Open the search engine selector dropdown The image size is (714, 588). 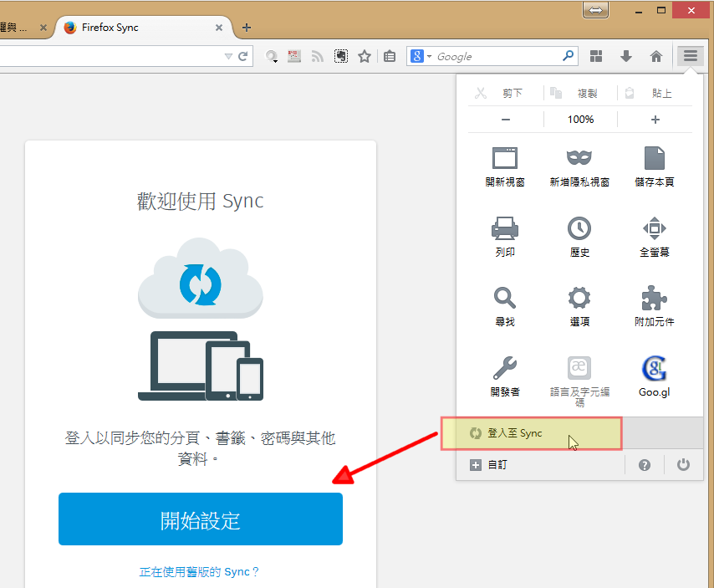pos(421,56)
